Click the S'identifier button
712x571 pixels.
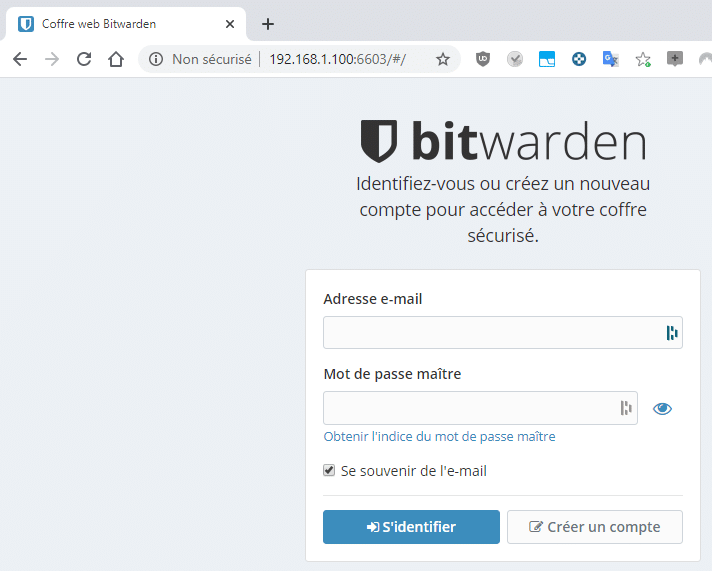pyautogui.click(x=411, y=527)
